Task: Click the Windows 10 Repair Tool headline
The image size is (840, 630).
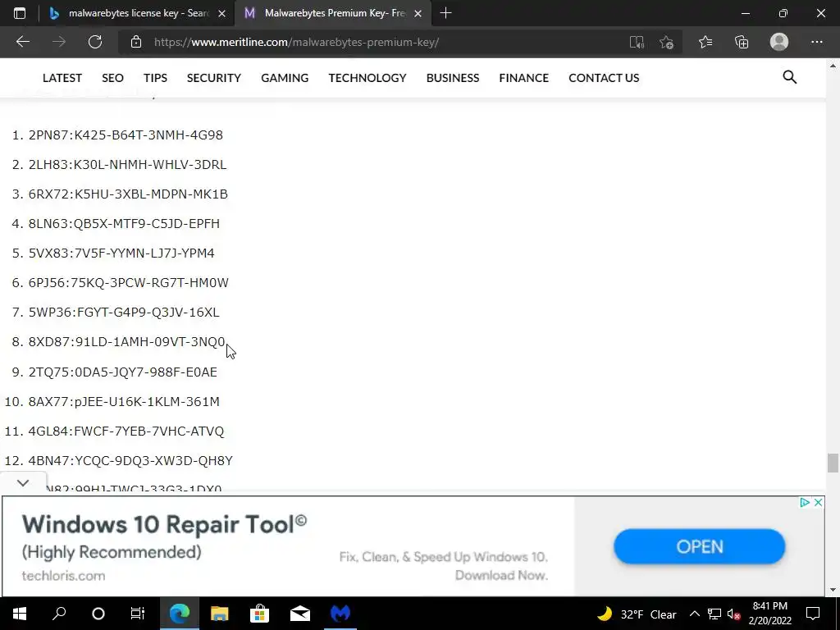Action: click(x=164, y=524)
